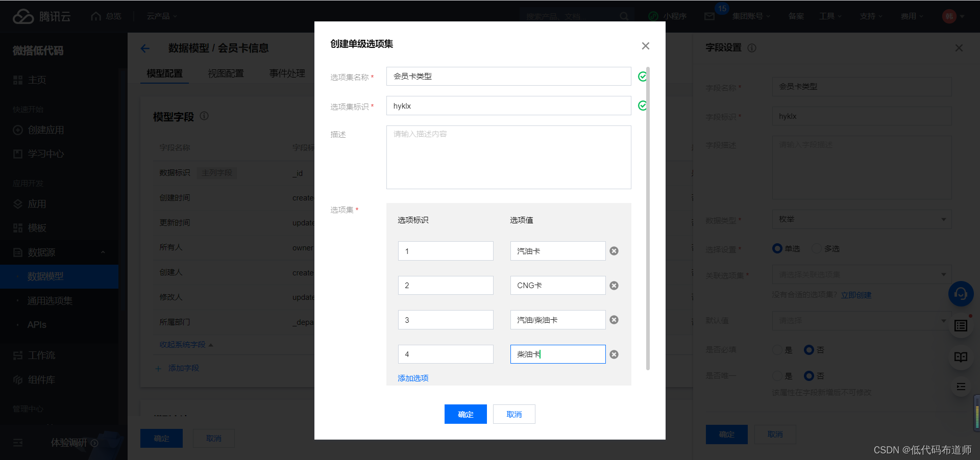Expand the 费用 menu
The width and height of the screenshot is (980, 460).
click(912, 16)
